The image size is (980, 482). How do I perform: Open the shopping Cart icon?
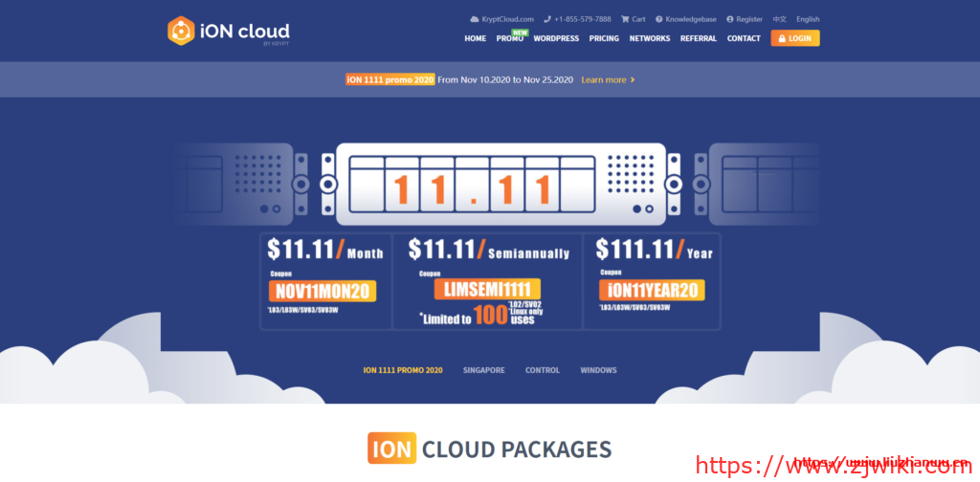pyautogui.click(x=625, y=19)
